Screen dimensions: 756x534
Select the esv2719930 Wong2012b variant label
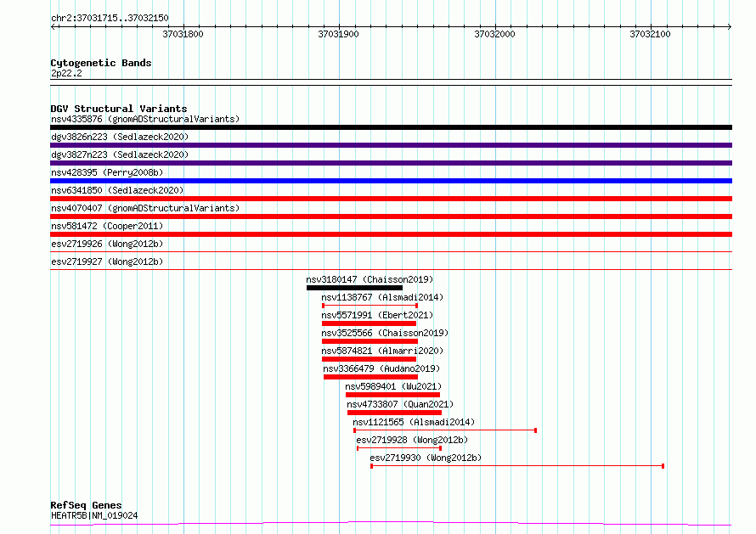(425, 458)
